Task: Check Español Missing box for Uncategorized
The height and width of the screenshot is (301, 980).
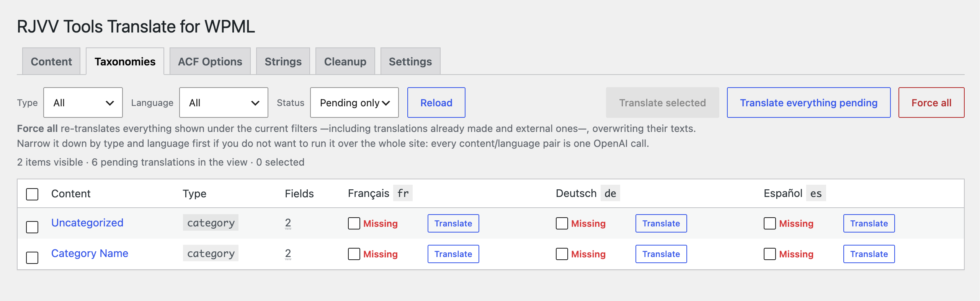Action: click(x=770, y=223)
